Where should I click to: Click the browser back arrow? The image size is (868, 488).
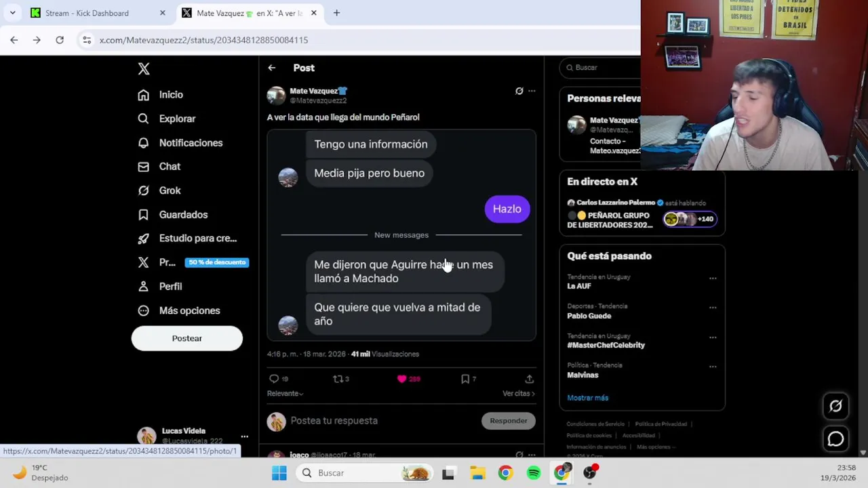point(14,40)
